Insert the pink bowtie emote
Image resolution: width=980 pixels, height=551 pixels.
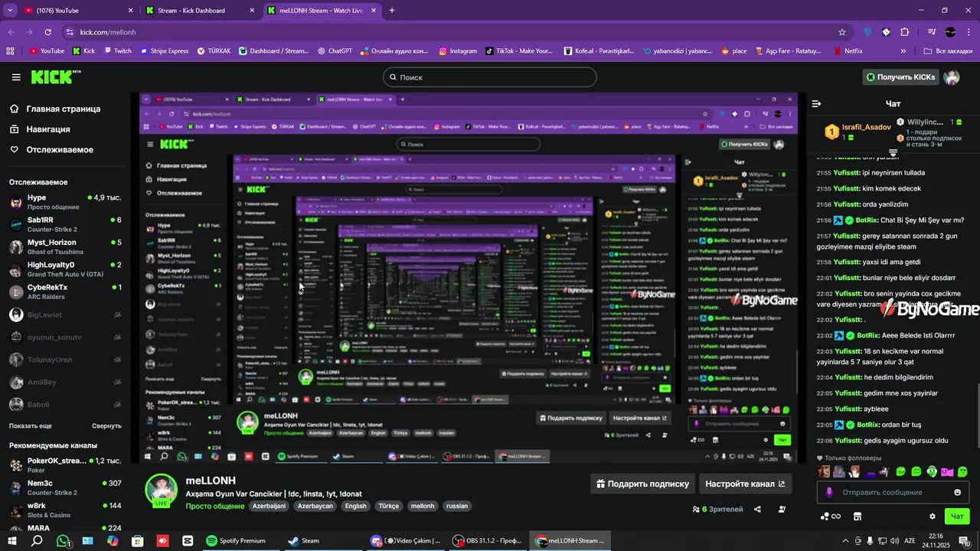[x=947, y=471]
